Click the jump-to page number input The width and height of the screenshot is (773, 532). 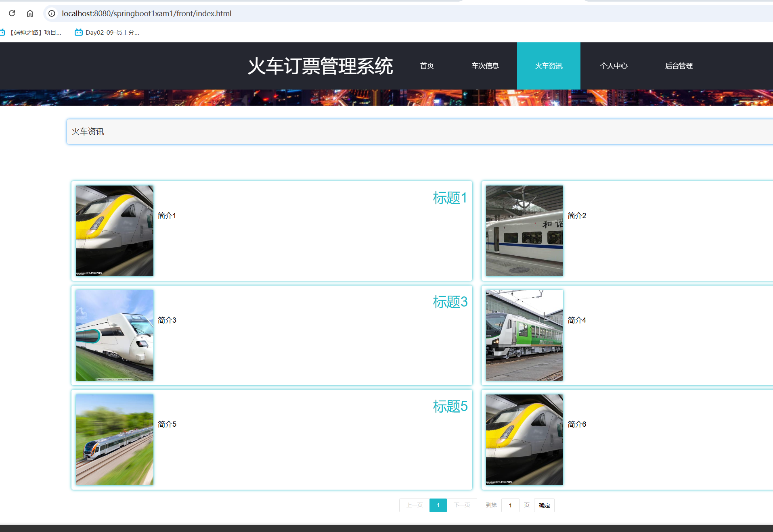pos(510,505)
